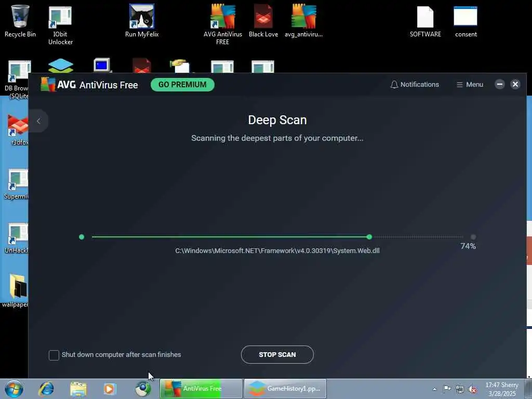Click the Deep Scan heading
Image resolution: width=532 pixels, height=399 pixels.
click(277, 120)
